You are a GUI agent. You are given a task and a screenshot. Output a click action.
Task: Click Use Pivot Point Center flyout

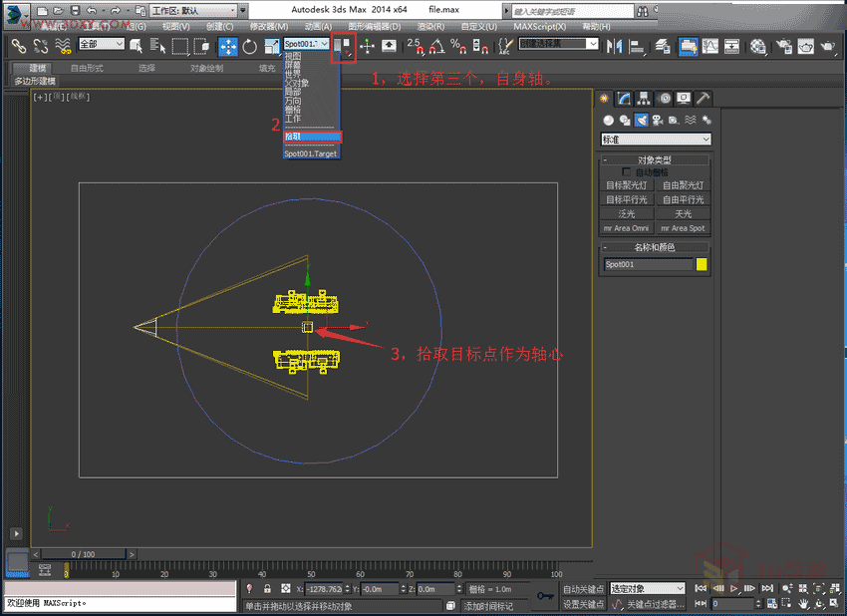[343, 46]
